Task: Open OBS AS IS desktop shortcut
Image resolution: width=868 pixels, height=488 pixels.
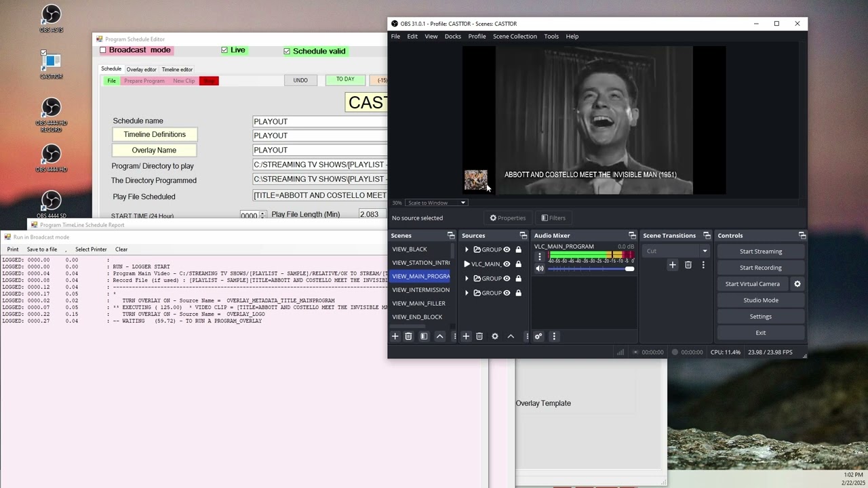Action: pyautogui.click(x=51, y=19)
